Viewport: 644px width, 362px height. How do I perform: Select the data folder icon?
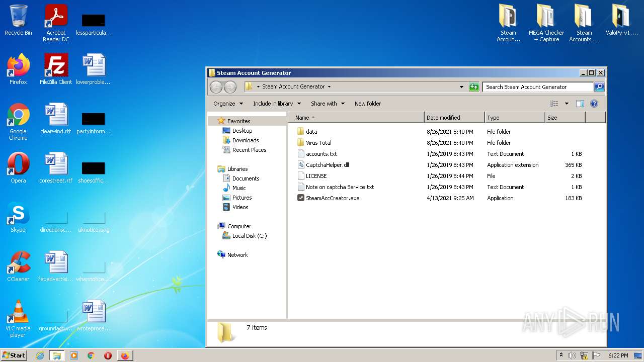[x=301, y=132]
